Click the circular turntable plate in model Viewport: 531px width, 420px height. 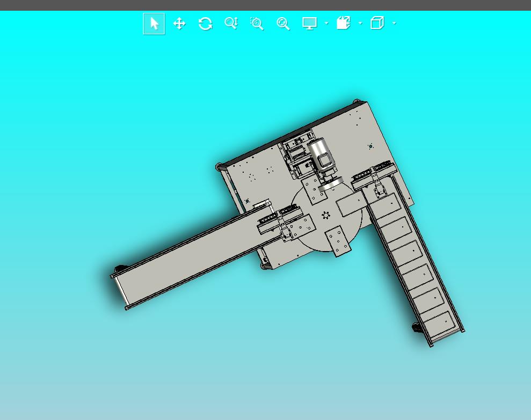pos(326,216)
